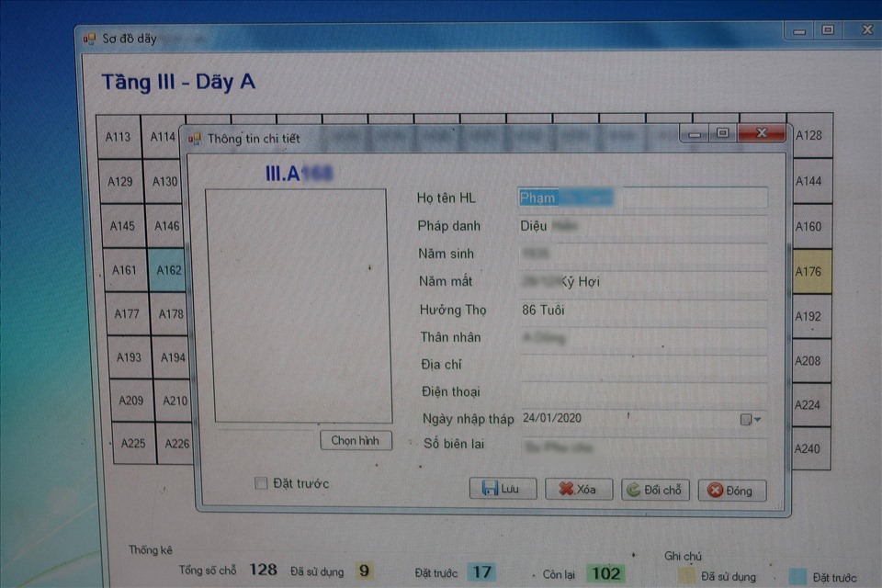The width and height of the screenshot is (882, 588).
Task: Tick the Đặt trước checkbox
Action: (x=260, y=482)
